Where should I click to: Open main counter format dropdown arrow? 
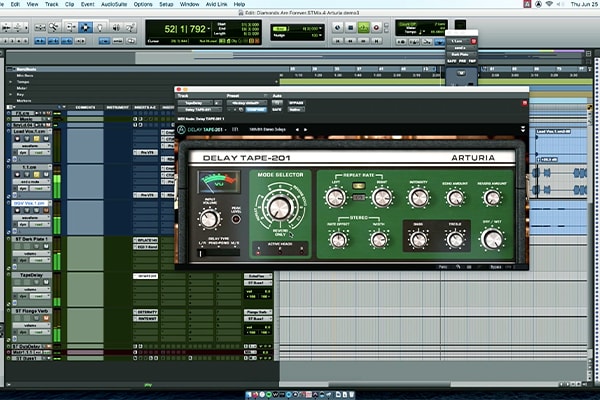(209, 29)
